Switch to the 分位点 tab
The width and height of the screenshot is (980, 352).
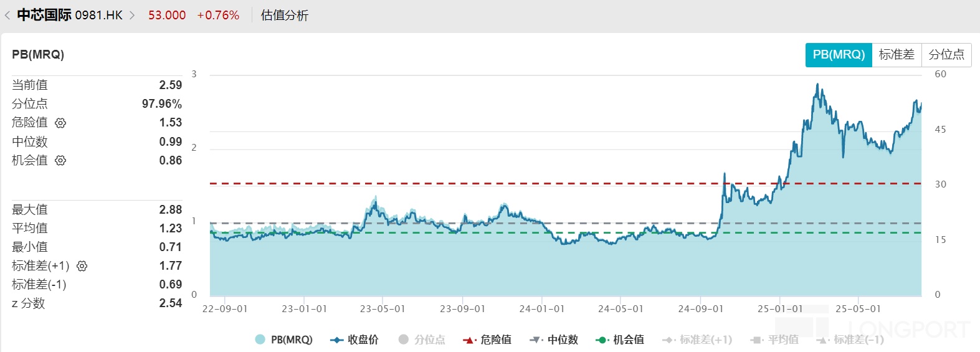coord(946,55)
